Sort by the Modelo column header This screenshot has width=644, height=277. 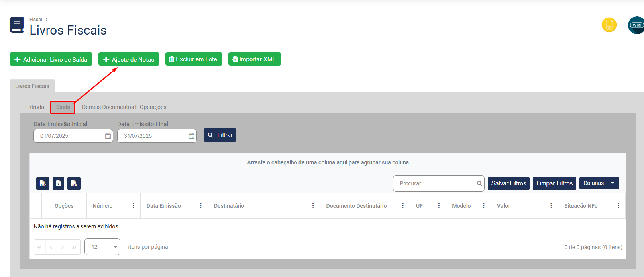tap(461, 206)
